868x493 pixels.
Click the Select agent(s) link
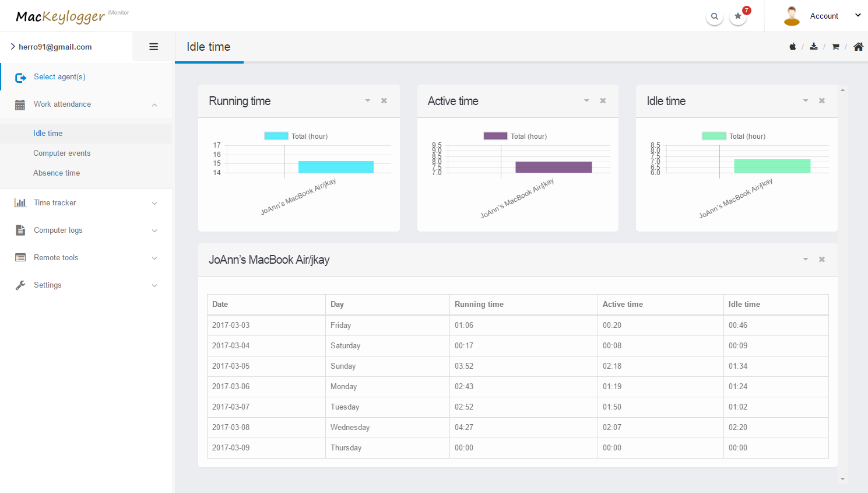[x=59, y=77]
